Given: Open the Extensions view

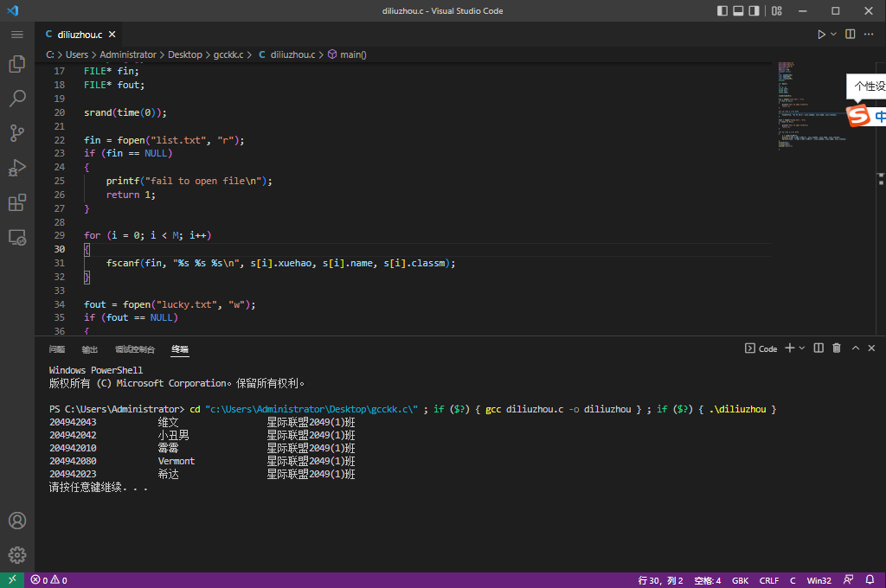Looking at the screenshot, I should click(x=16, y=202).
